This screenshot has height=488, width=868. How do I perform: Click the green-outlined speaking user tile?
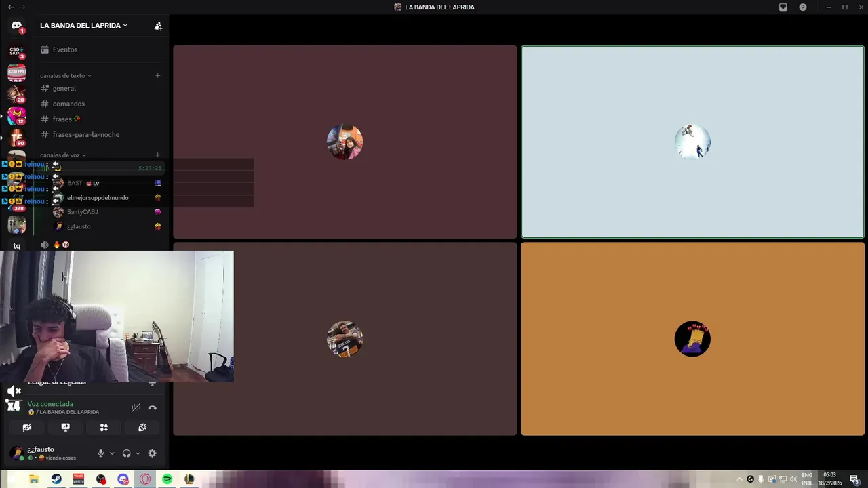[x=692, y=142]
